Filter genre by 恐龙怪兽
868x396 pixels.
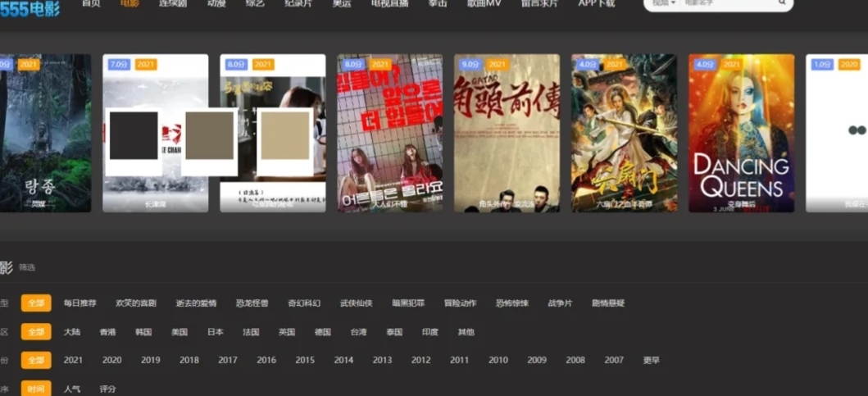[x=252, y=303]
